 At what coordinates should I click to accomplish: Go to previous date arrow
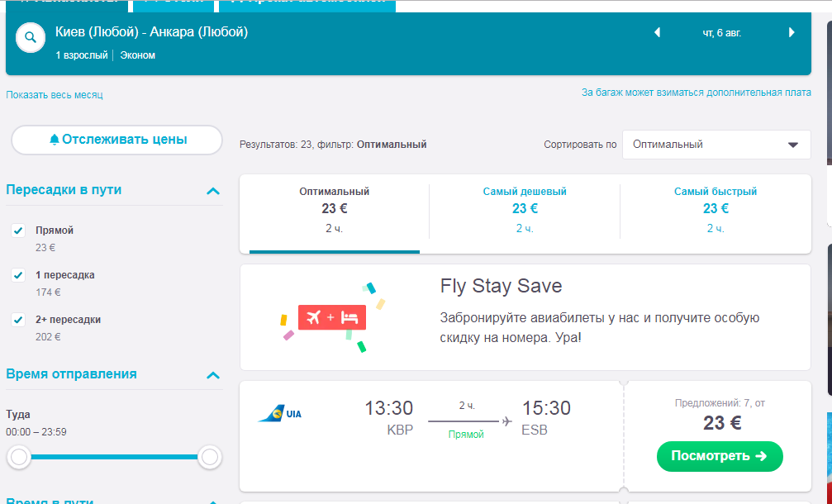tap(657, 32)
